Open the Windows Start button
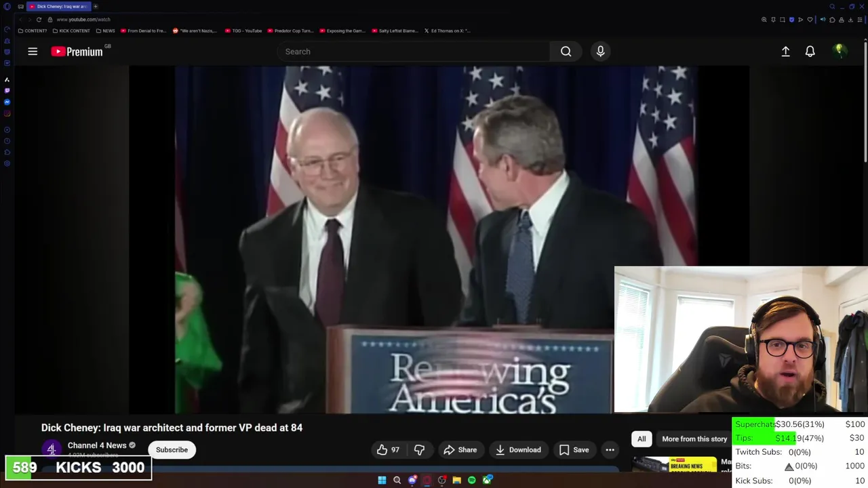This screenshot has width=868, height=488. pos(382,480)
